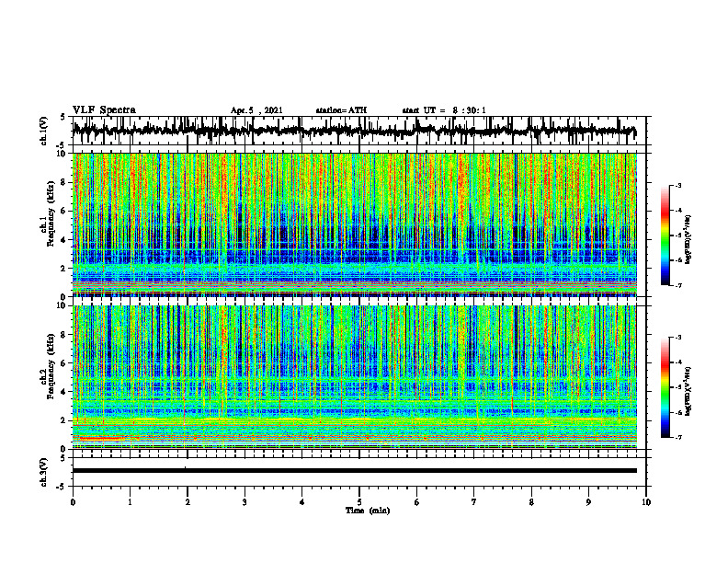728x563 pixels.
Task: Click time axis tick label "7"
Action: (x=474, y=502)
